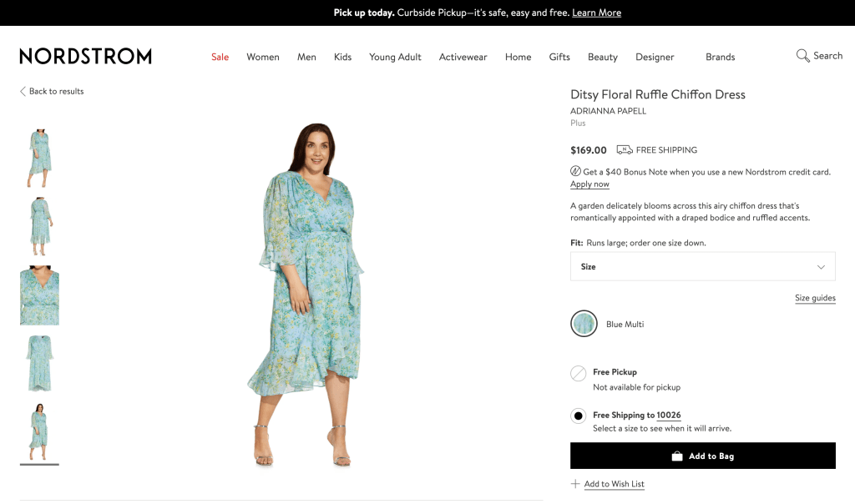
Task: Click the search magnifier icon
Action: point(802,56)
